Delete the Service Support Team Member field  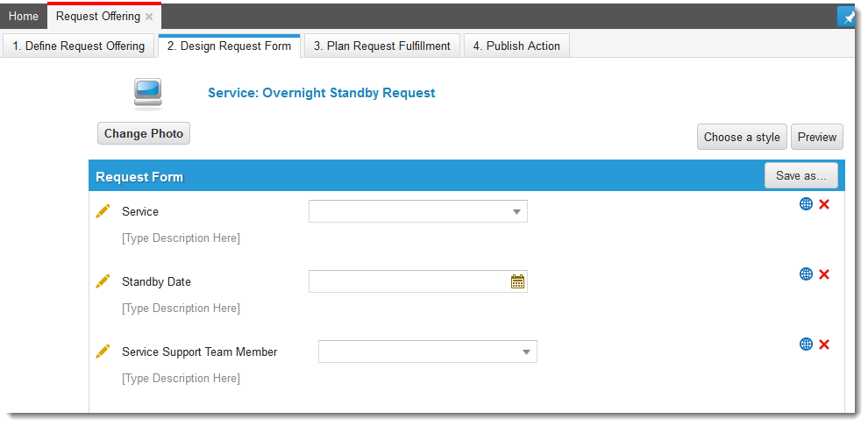[824, 344]
